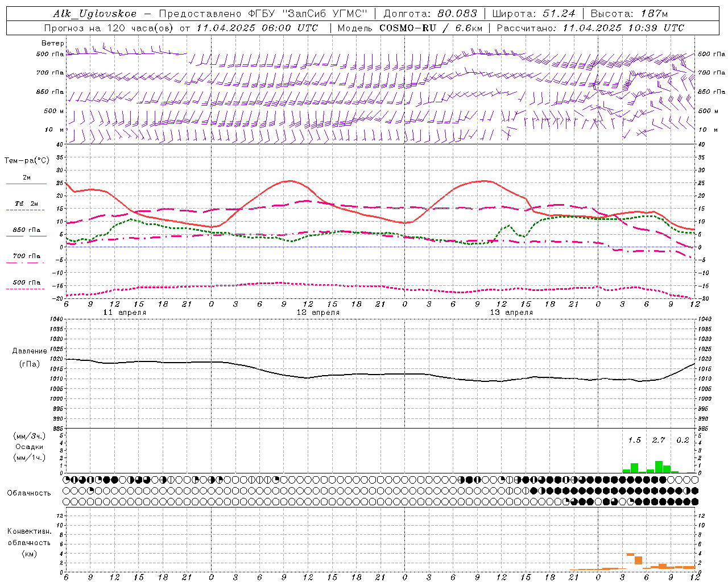The image size is (728, 582).
Task: Select the Облачность cloud cover label
Action: [x=29, y=493]
